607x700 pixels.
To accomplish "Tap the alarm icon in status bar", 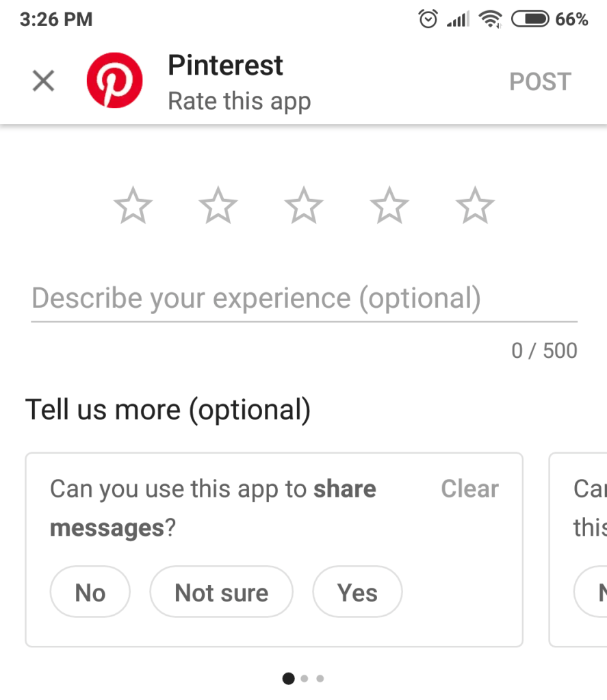I will point(428,19).
